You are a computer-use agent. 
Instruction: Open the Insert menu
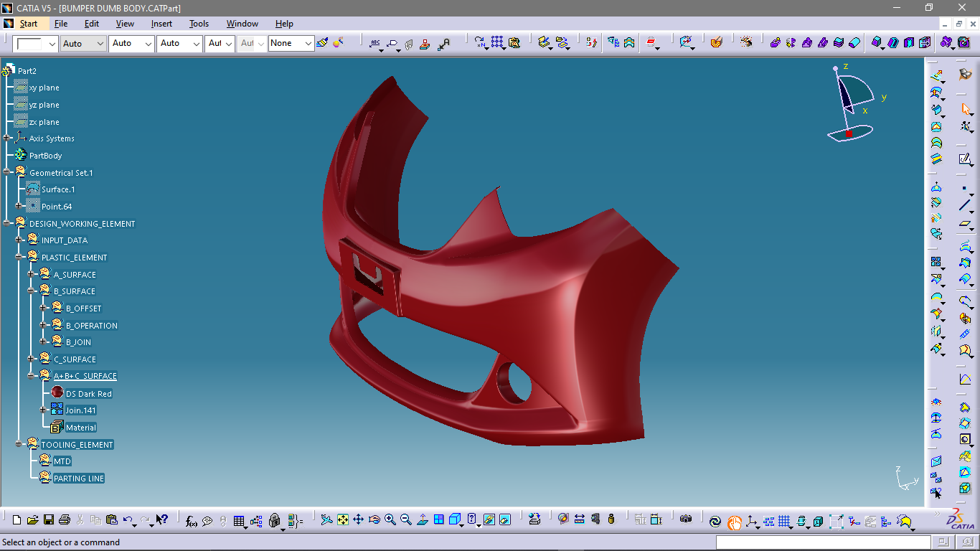[161, 24]
